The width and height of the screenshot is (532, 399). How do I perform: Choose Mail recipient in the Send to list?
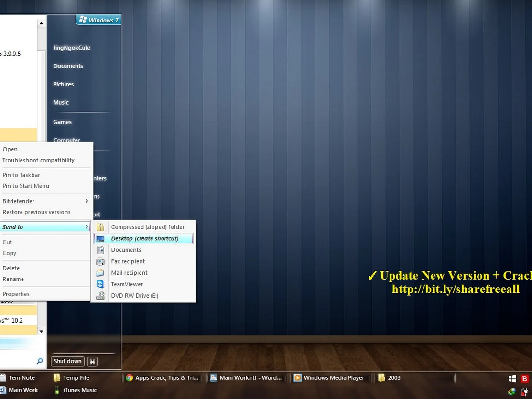pos(143,273)
